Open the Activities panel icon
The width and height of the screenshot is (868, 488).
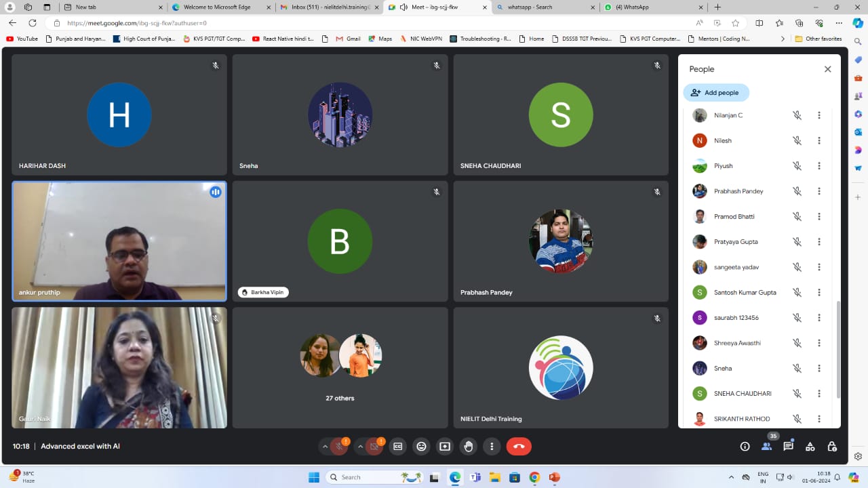click(x=810, y=447)
